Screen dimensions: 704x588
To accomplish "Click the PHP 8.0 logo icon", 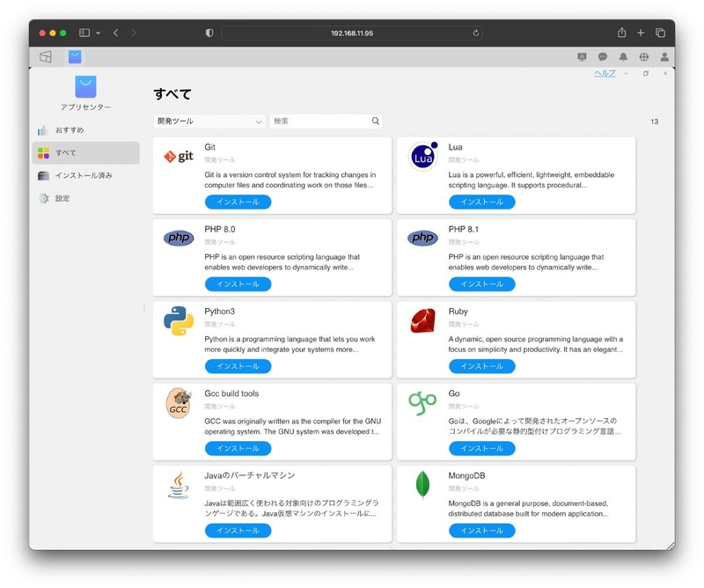I will [179, 238].
